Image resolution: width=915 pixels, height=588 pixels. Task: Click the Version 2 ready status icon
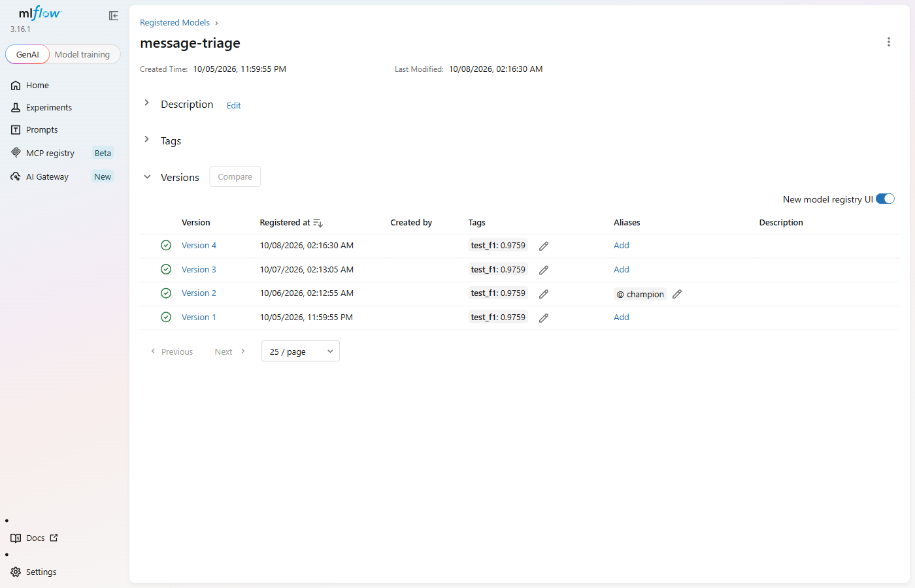pos(166,293)
